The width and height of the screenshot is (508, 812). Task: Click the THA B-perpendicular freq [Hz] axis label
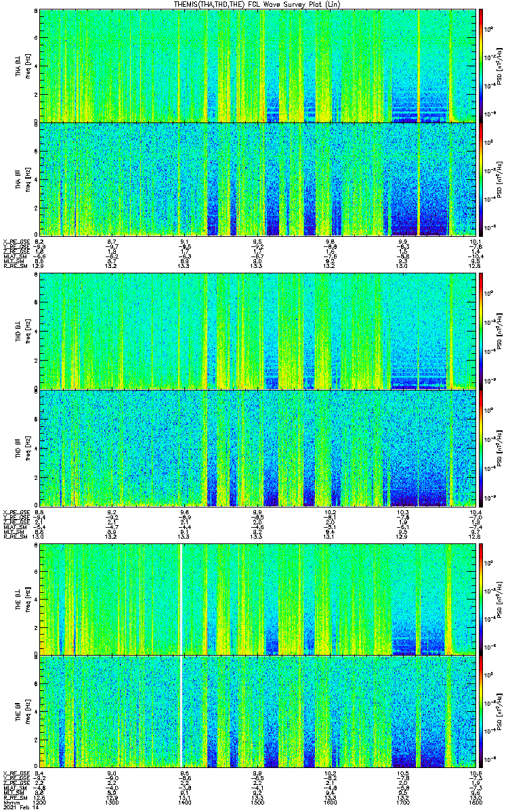click(27, 66)
